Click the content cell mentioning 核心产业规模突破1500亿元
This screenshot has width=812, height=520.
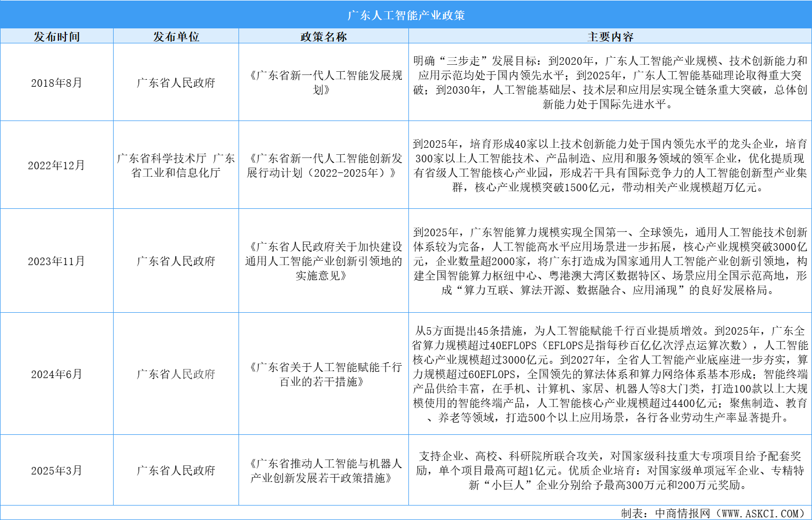coord(610,165)
